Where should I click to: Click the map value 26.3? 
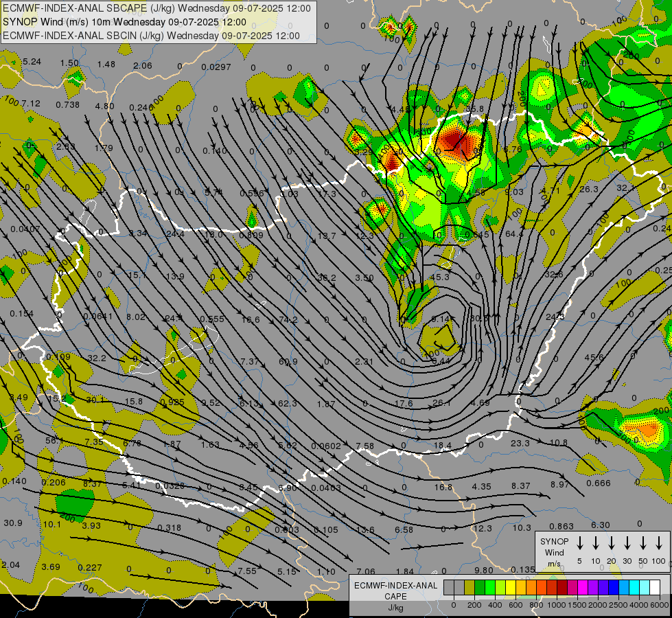point(589,189)
